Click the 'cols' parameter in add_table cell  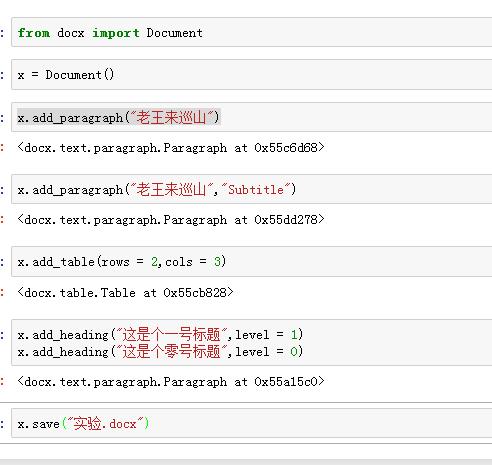(179, 262)
